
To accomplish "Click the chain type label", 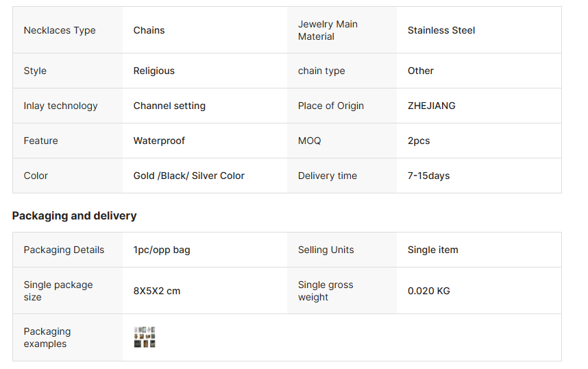I will 321,71.
